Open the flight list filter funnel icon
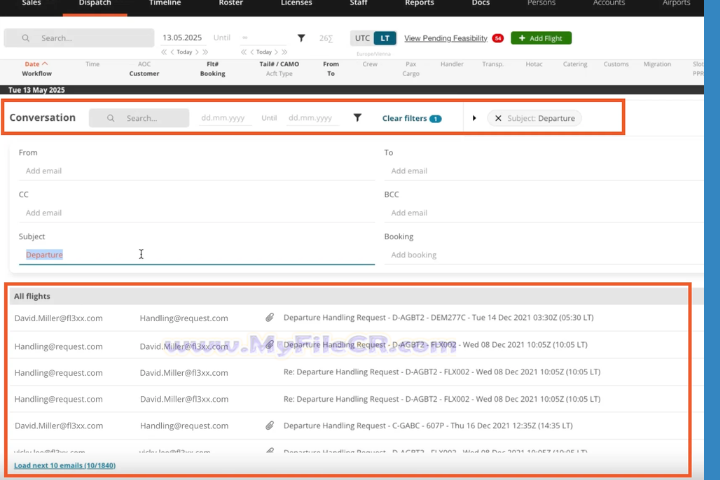 [x=301, y=38]
